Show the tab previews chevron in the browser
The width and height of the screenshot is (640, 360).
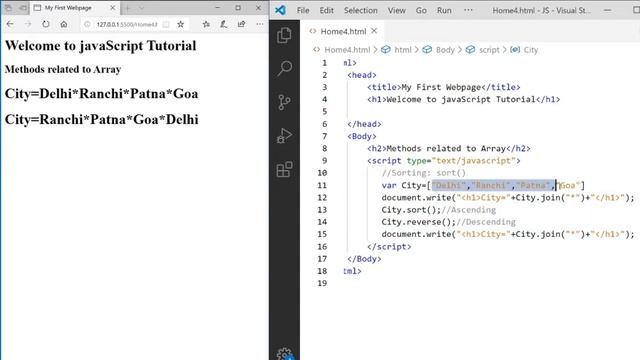pyautogui.click(x=141, y=8)
